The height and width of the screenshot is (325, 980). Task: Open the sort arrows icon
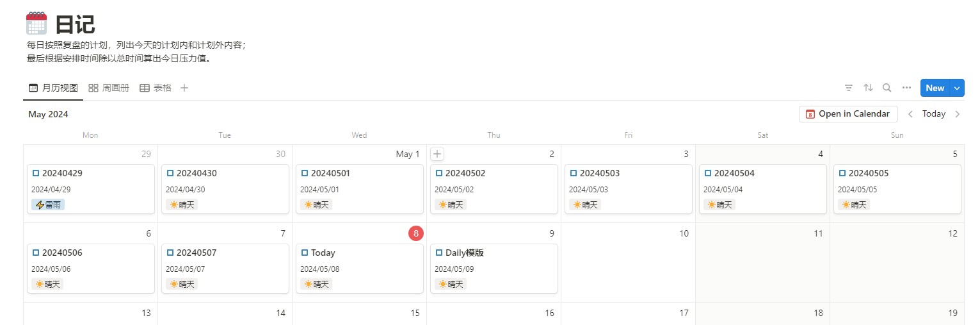tap(868, 88)
